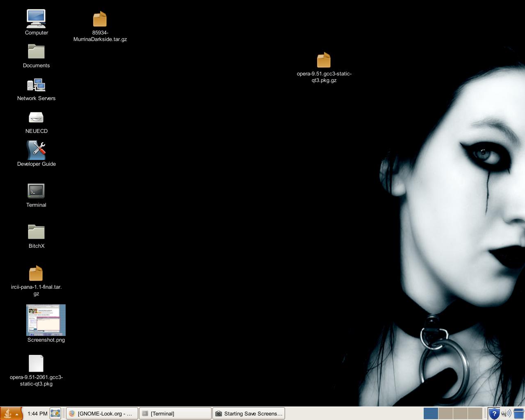
Task: Click the "Developer Guide" icon label
Action: 36,164
